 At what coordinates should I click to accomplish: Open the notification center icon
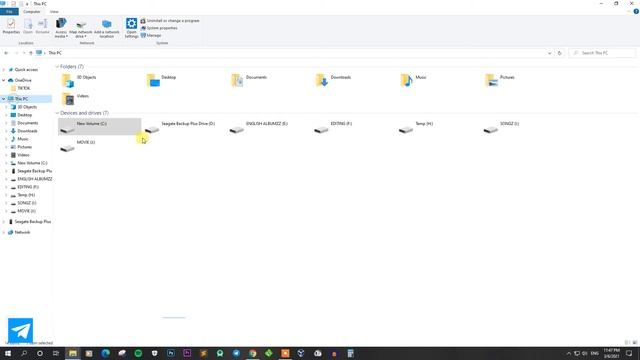coord(629,353)
